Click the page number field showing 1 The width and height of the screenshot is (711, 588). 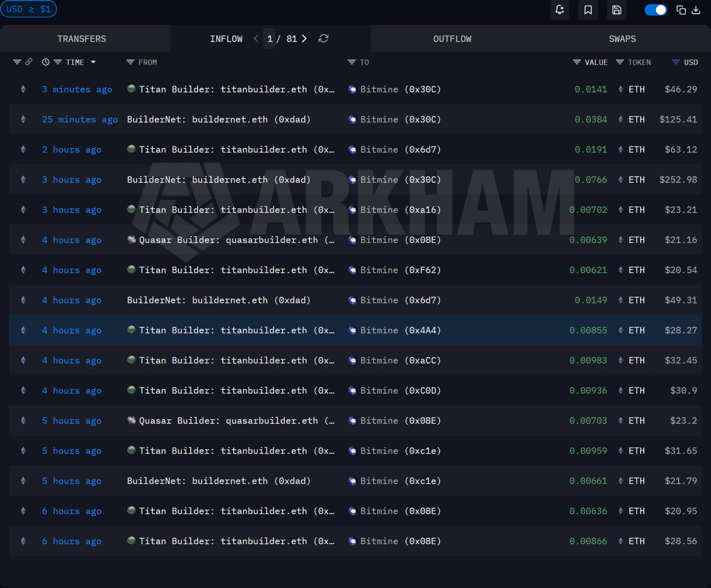pyautogui.click(x=269, y=38)
